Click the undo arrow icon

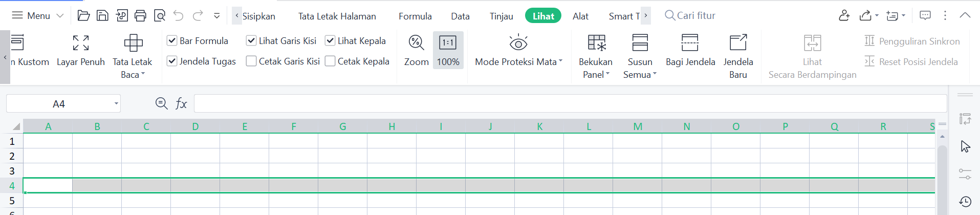178,16
